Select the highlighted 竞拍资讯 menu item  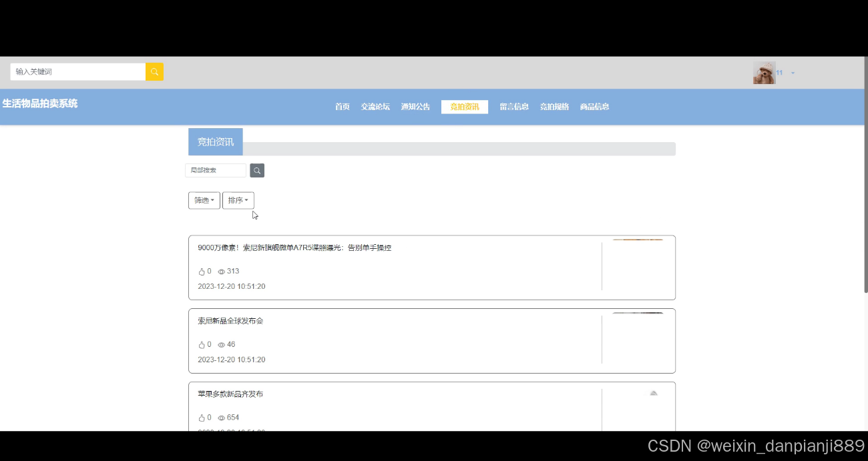tap(465, 107)
